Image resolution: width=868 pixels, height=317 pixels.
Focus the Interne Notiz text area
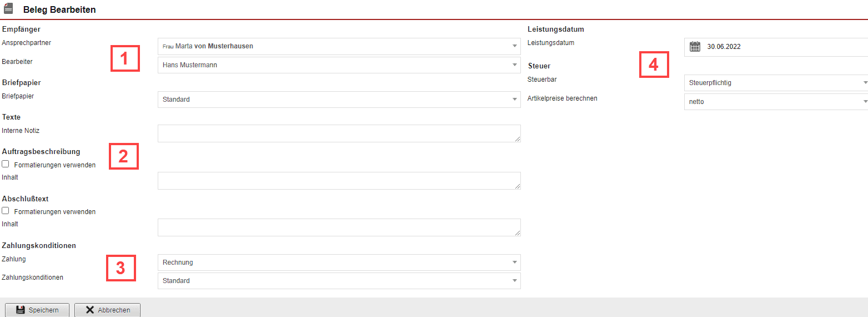tap(338, 133)
